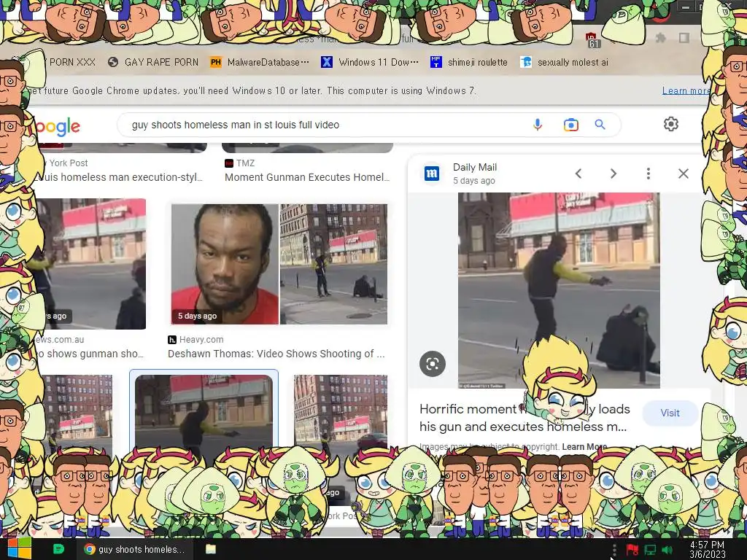
Task: Open the Chrome extensions puzzle icon
Action: point(660,38)
